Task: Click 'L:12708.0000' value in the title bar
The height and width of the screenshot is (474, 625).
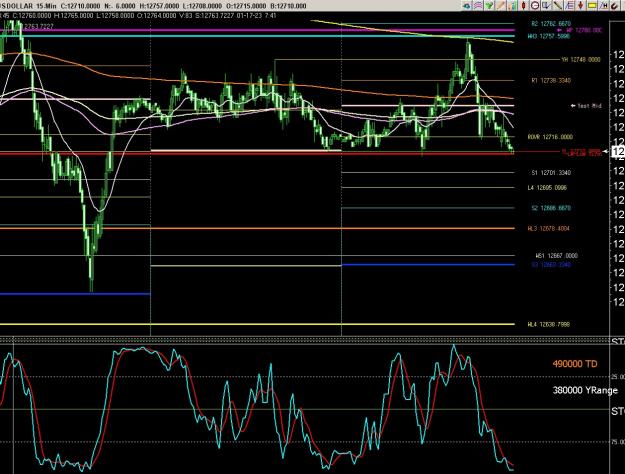Action: [x=203, y=6]
